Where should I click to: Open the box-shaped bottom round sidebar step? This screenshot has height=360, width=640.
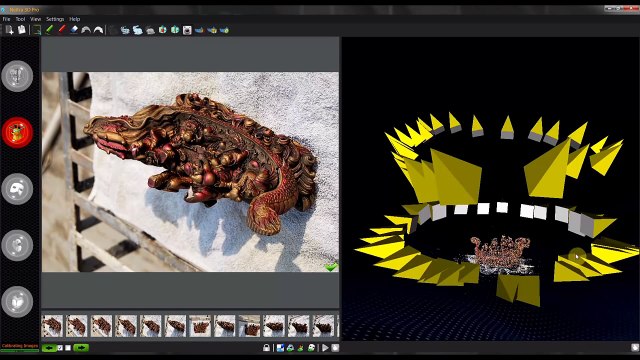[17, 302]
